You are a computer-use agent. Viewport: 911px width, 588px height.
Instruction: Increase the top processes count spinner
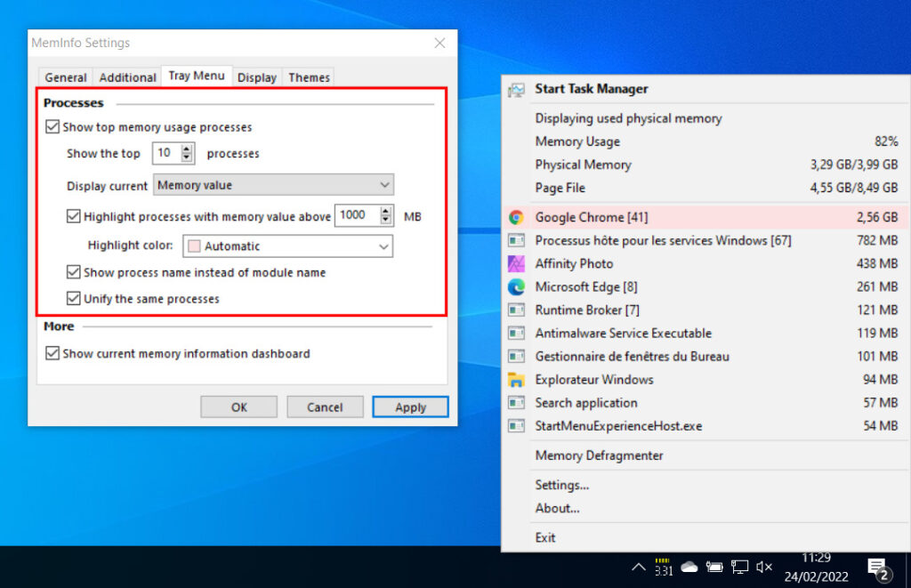click(x=187, y=149)
